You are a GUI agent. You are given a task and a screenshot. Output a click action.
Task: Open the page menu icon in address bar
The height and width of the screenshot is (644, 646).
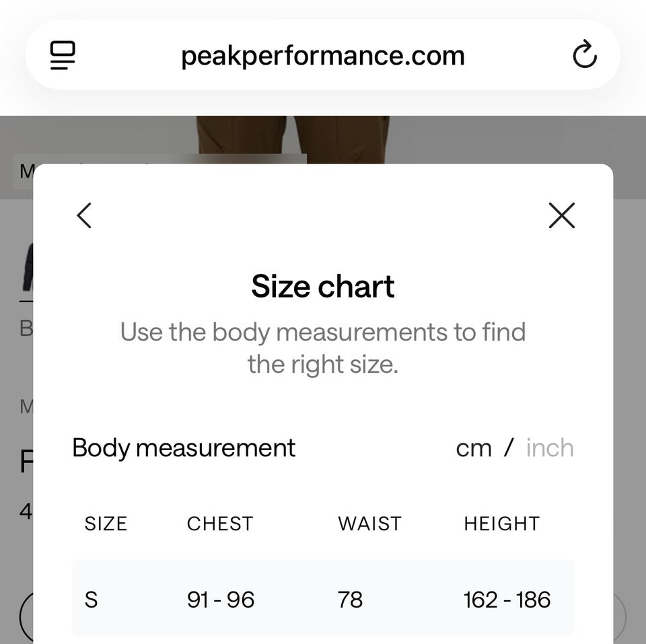[x=63, y=55]
